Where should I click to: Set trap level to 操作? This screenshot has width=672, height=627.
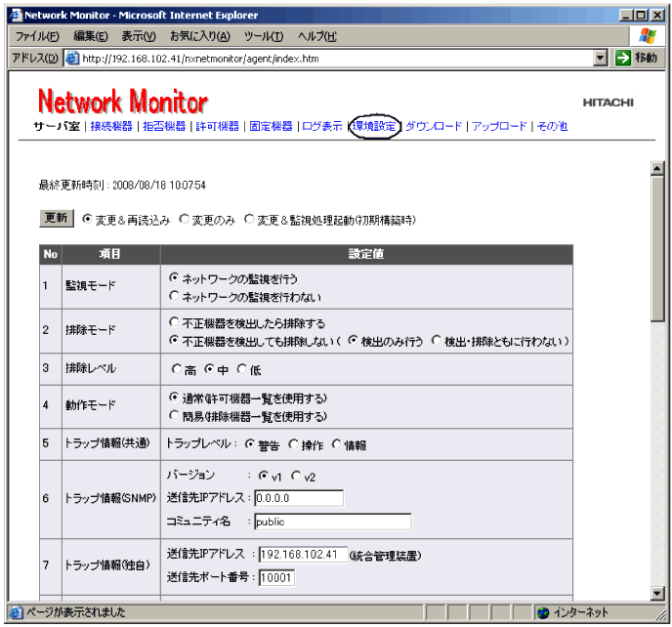click(293, 444)
